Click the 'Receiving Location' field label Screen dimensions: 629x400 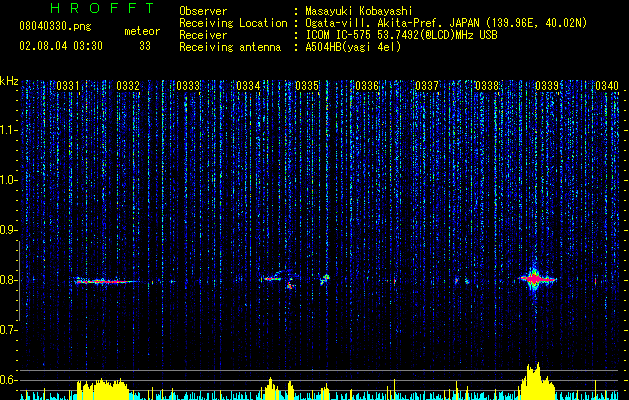[233, 23]
